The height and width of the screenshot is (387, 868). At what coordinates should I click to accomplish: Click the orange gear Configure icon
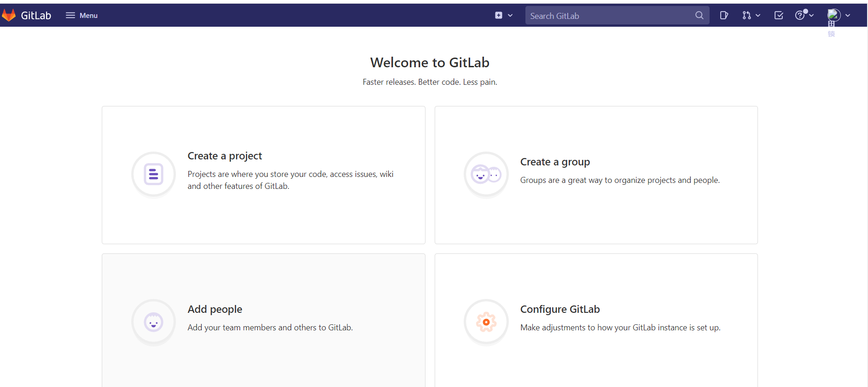pyautogui.click(x=486, y=322)
